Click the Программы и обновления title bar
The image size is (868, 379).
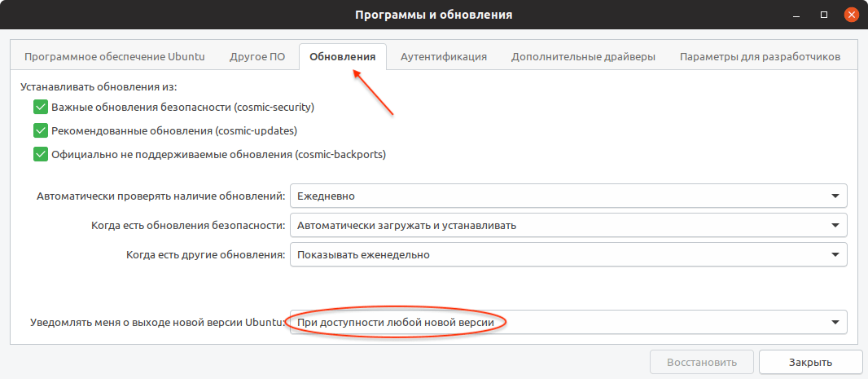coord(433,15)
